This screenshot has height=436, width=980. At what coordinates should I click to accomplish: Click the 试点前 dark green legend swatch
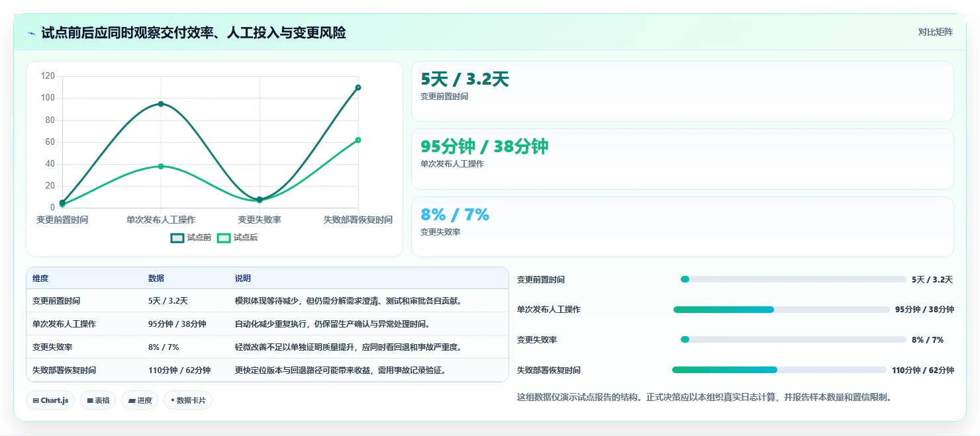(177, 238)
